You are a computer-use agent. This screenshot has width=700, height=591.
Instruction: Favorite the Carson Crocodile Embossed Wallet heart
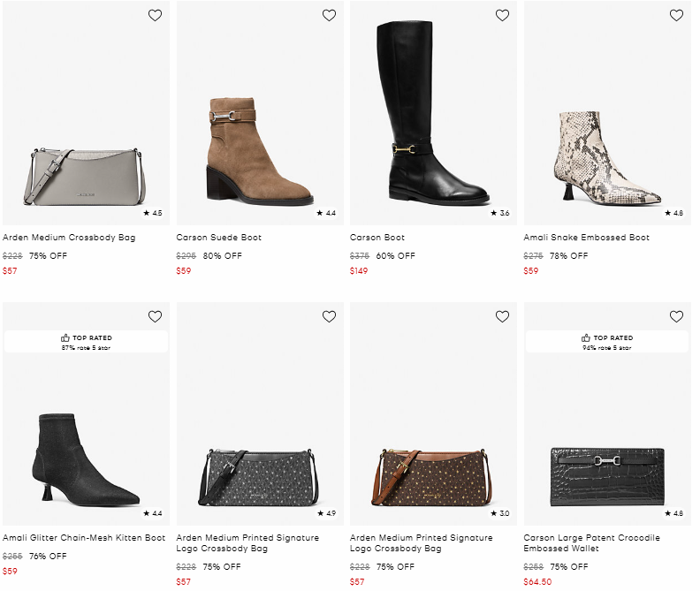click(x=676, y=316)
